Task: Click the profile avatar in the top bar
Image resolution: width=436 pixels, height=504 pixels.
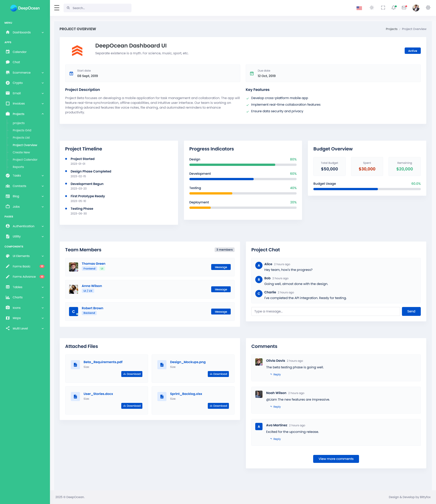Action: point(416,8)
